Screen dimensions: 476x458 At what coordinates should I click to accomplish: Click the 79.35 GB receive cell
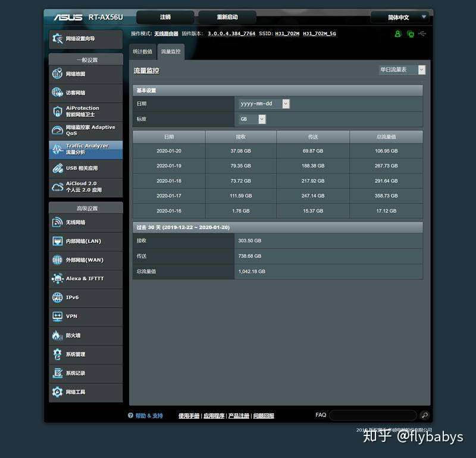(241, 166)
